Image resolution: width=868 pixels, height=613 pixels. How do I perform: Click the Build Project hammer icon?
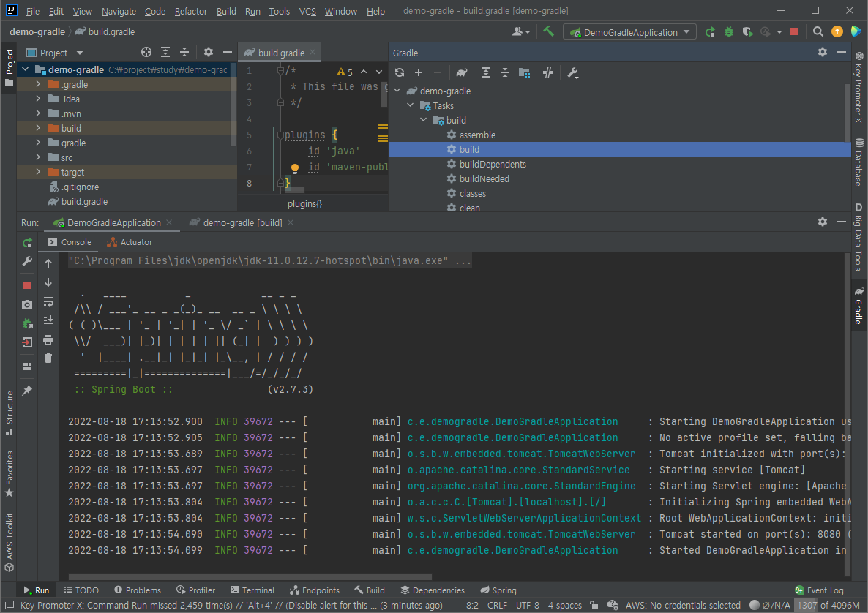549,32
